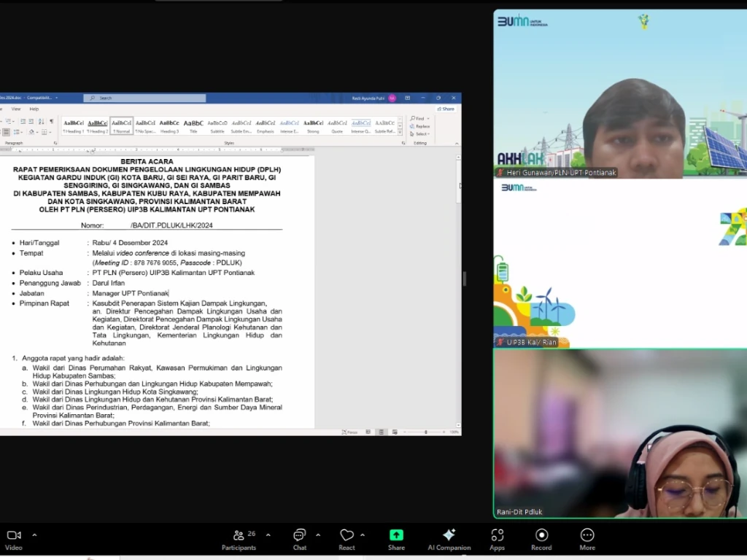747x560 pixels.
Task: Open the Zoom Apps panel
Action: (x=497, y=536)
